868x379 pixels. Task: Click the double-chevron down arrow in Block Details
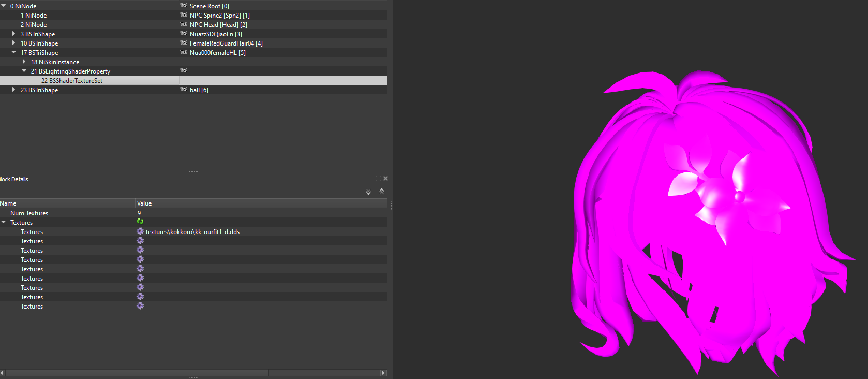pyautogui.click(x=368, y=192)
